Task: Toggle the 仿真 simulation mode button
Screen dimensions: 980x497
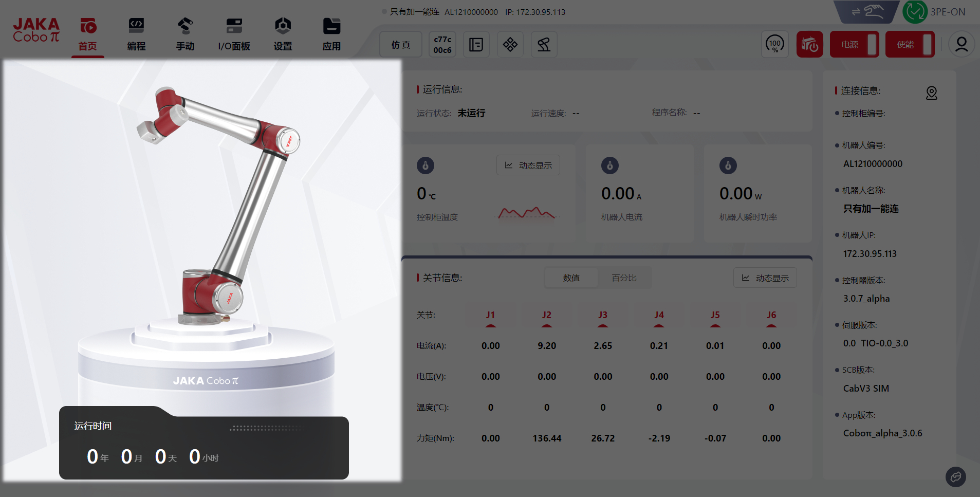Action: [x=400, y=45]
